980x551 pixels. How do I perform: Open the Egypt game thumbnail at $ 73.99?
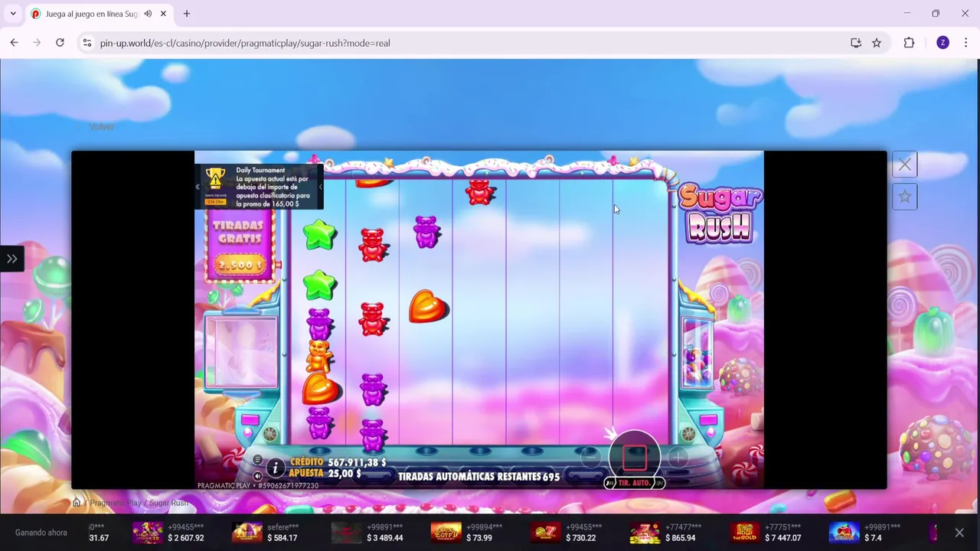tap(446, 533)
